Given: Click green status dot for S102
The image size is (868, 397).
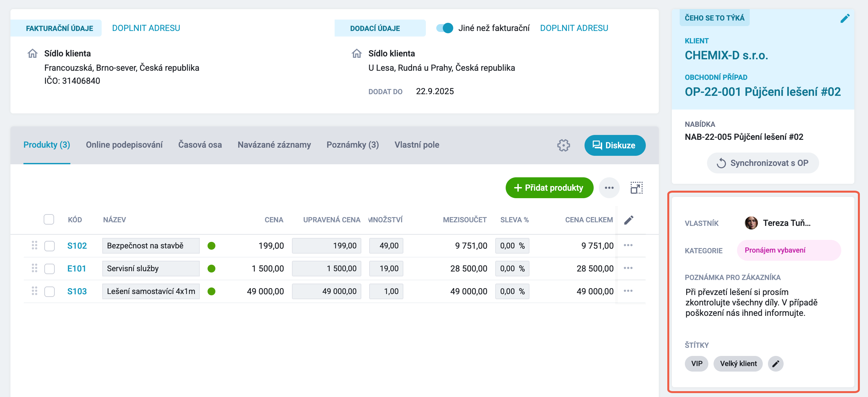Looking at the screenshot, I should coord(211,246).
